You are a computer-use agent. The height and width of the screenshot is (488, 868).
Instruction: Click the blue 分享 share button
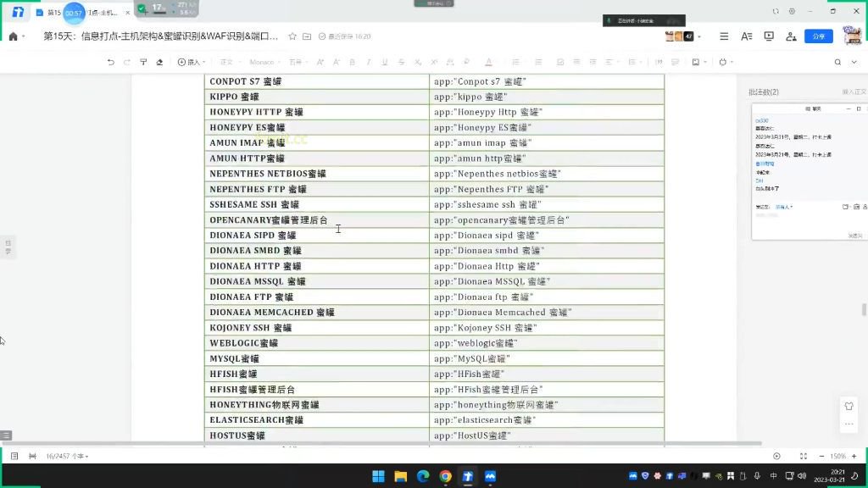819,36
